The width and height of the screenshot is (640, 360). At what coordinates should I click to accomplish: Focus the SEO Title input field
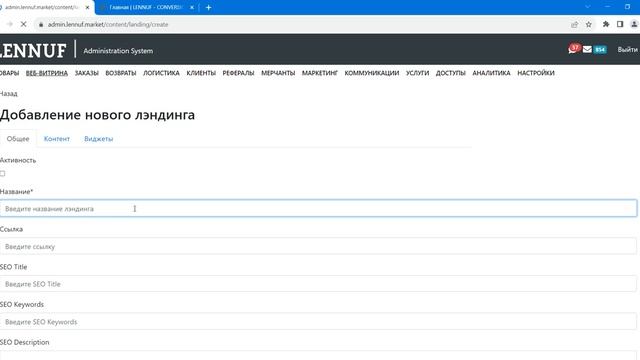click(x=318, y=284)
